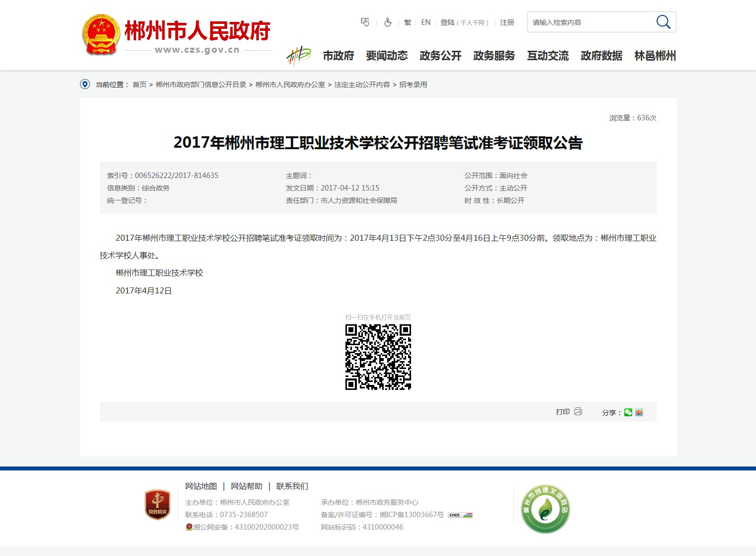Click the www.czs.gov.cn address text
The height and width of the screenshot is (556, 756).
pyautogui.click(x=197, y=50)
